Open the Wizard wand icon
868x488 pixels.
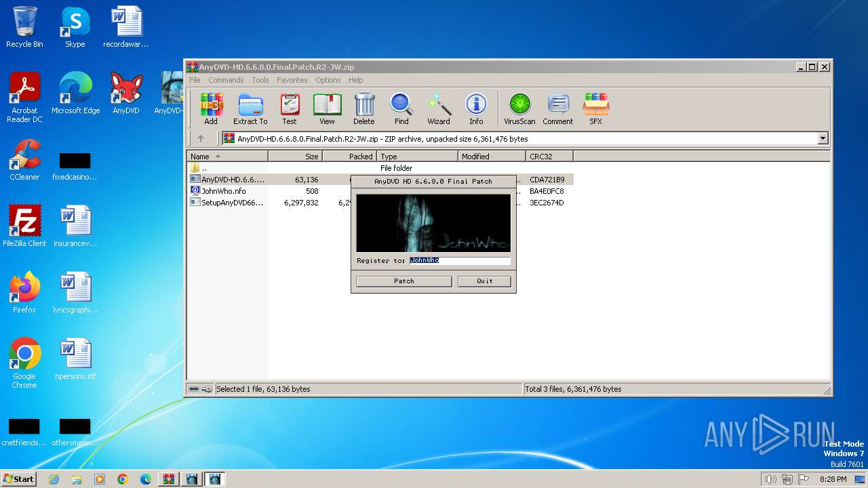439,108
